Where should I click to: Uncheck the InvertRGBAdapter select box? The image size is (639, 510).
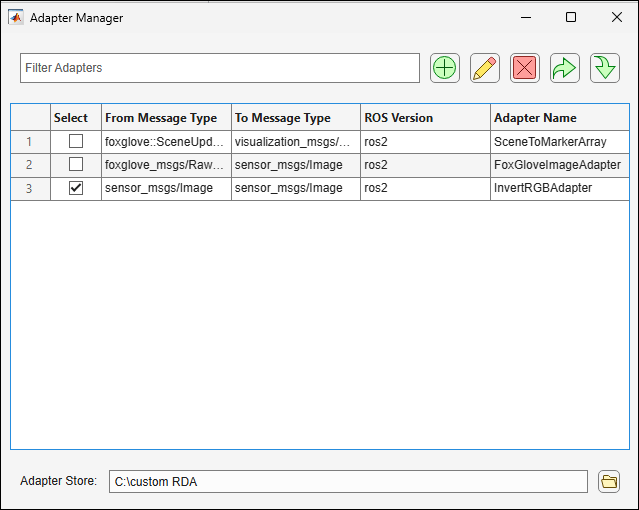[76, 188]
